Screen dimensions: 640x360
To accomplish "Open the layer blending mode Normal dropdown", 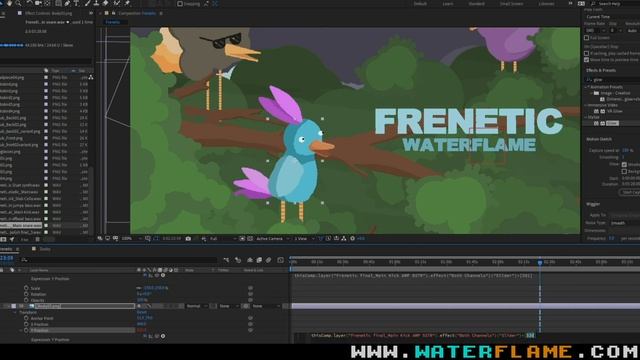I will pos(197,306).
